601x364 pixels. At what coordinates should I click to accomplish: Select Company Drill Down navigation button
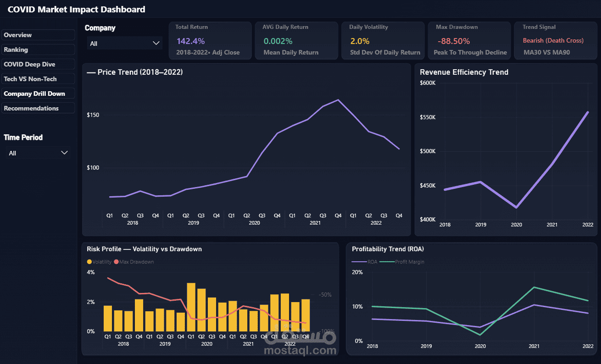coord(38,94)
